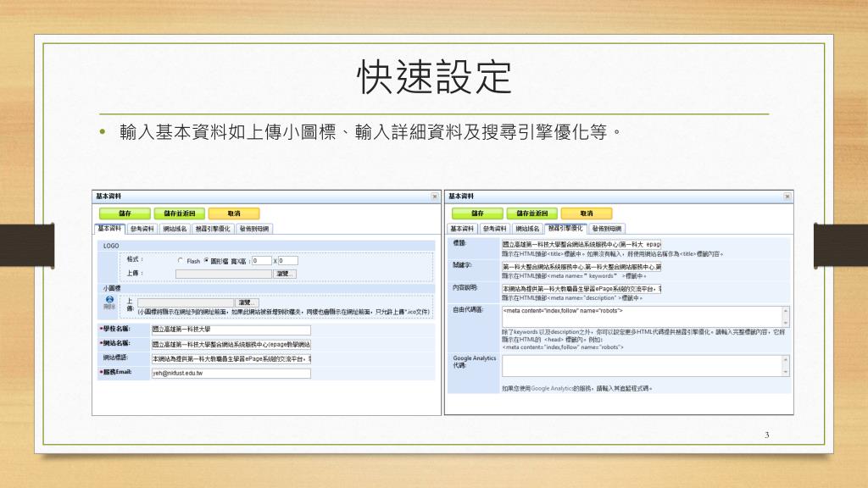
Task: Click 儲存 button in left dialog
Action: 125,213
